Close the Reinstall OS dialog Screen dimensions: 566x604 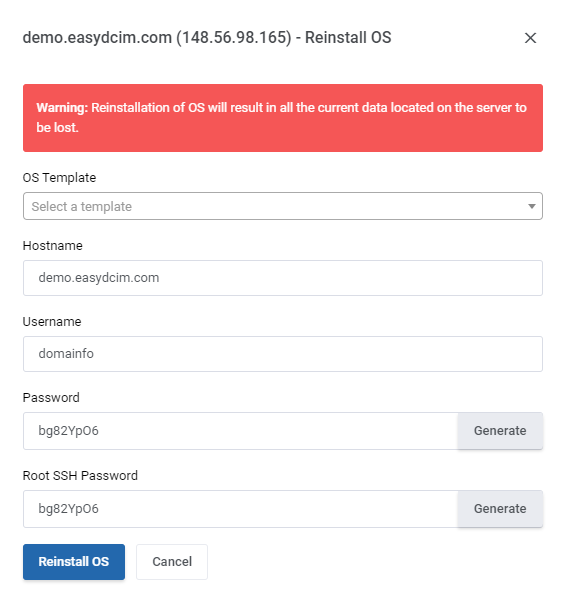pos(530,38)
